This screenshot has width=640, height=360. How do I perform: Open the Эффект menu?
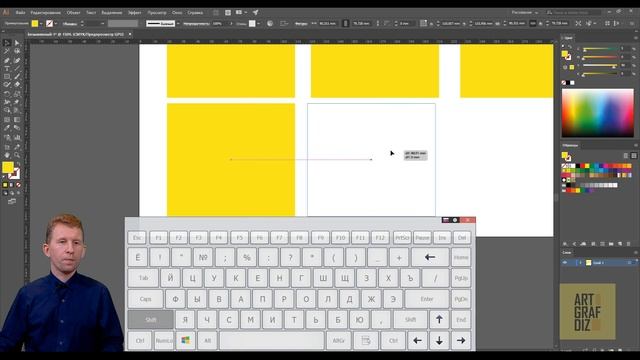coord(134,13)
